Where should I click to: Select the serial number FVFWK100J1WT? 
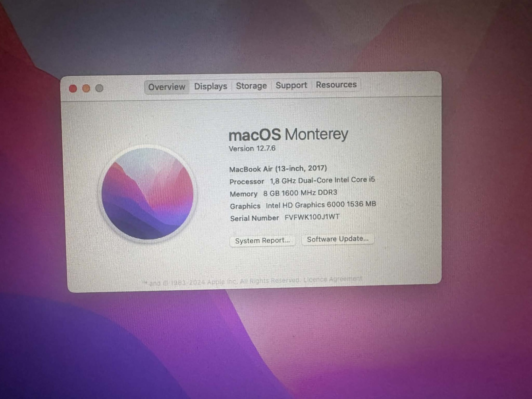coord(312,217)
